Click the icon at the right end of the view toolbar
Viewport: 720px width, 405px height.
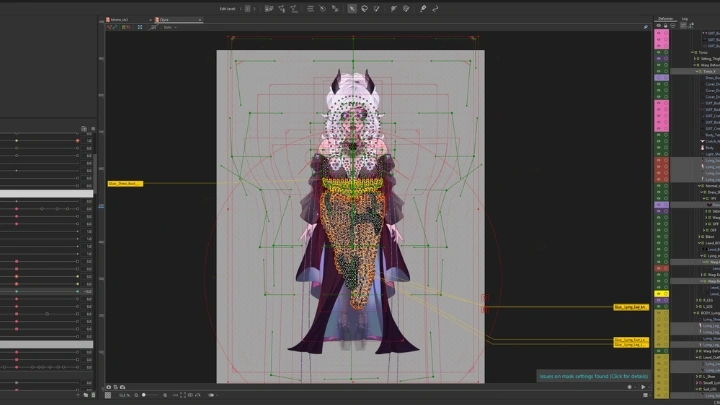pos(646,27)
